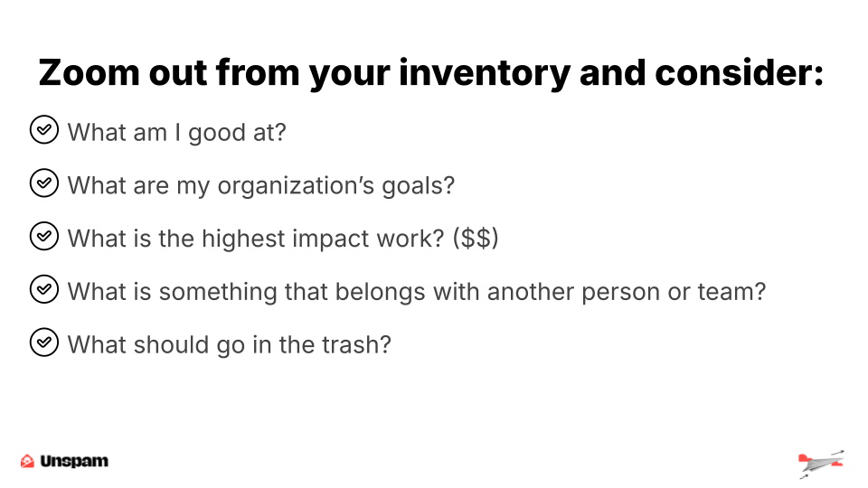Click the check icon beside "What am I good at?"
The width and height of the screenshot is (868, 488).
(x=43, y=130)
